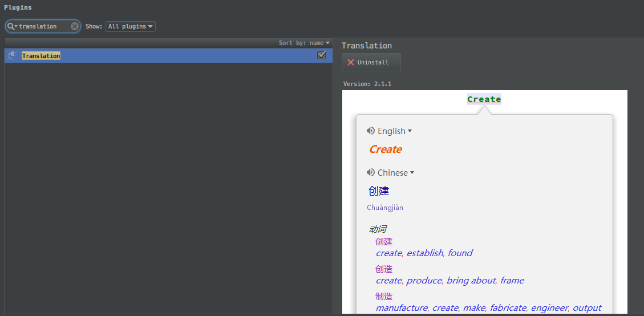Click the green underlined Create word
The width and height of the screenshot is (644, 316).
pyautogui.click(x=484, y=99)
